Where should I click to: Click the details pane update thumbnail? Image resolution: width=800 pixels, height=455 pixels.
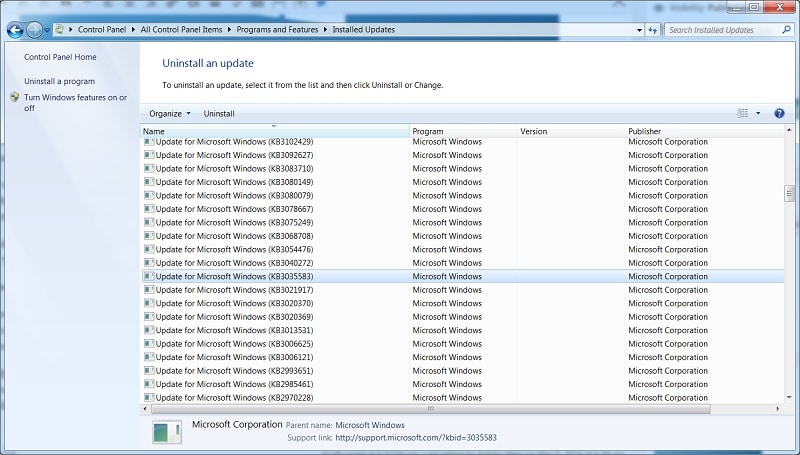(167, 432)
